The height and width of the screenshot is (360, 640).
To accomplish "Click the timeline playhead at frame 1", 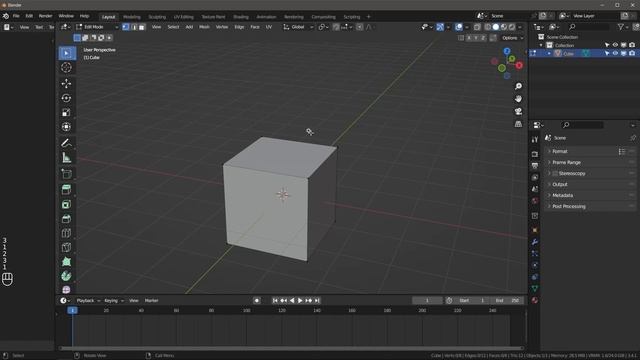I will [x=72, y=311].
